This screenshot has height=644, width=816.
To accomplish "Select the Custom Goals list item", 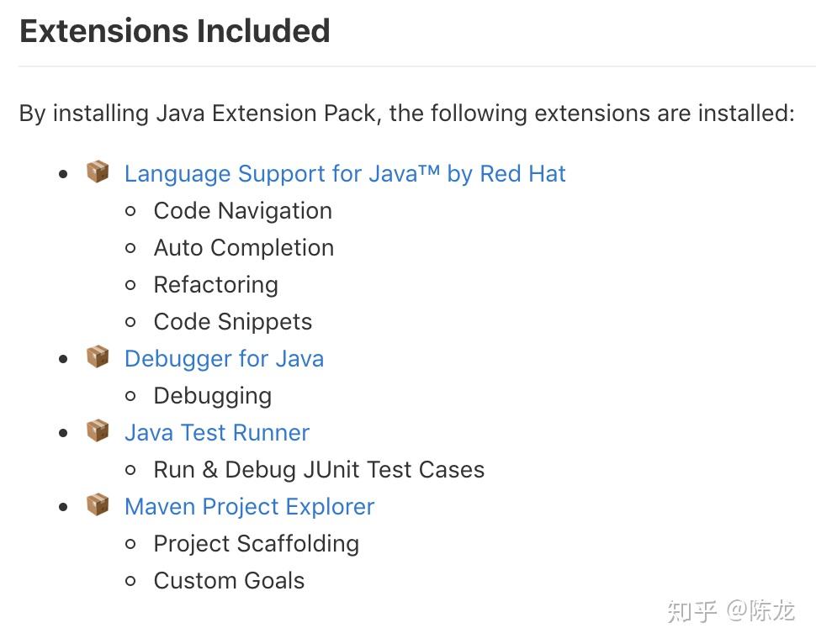I will tap(229, 581).
